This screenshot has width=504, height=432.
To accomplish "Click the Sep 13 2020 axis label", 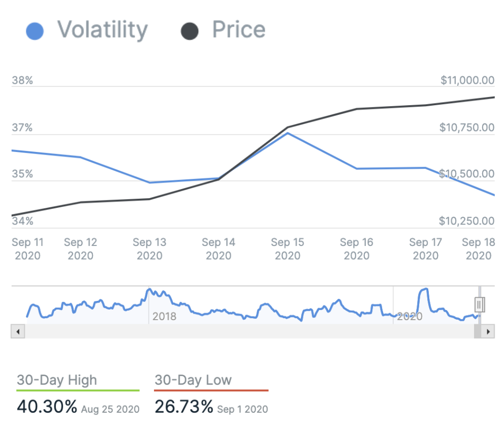I will (x=149, y=249).
